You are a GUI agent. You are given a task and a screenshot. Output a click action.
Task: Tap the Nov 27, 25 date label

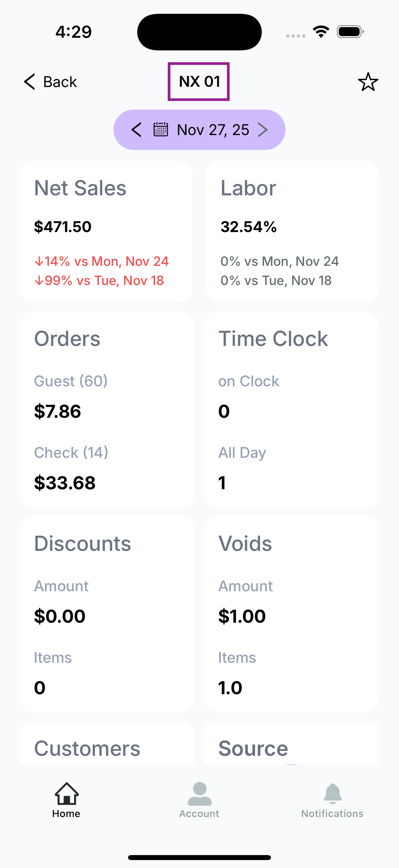(x=213, y=130)
